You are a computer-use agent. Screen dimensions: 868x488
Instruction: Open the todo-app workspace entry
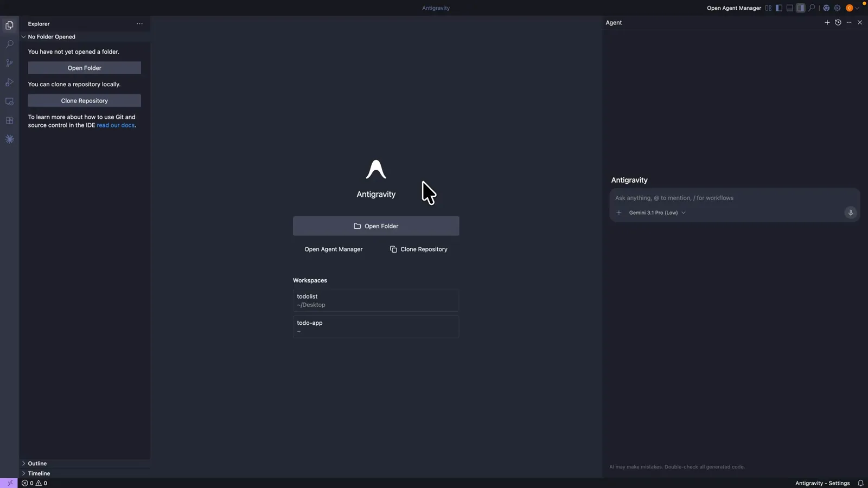pyautogui.click(x=376, y=327)
